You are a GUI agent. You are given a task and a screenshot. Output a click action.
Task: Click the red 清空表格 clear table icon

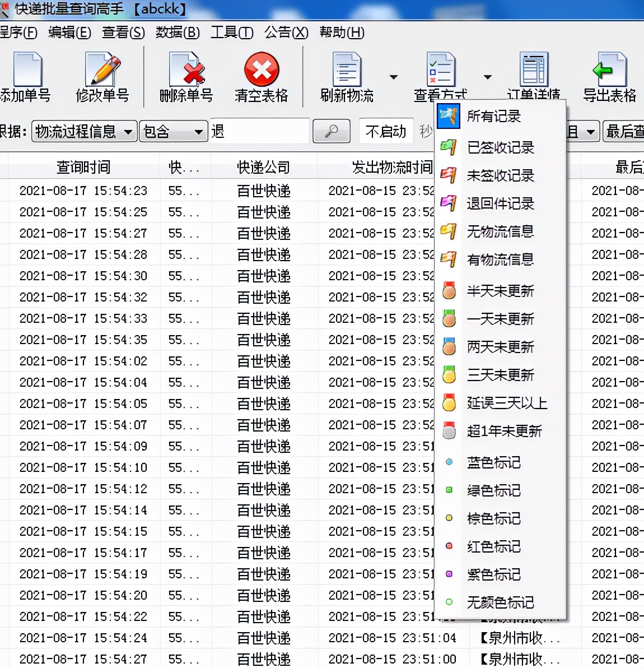click(x=262, y=69)
